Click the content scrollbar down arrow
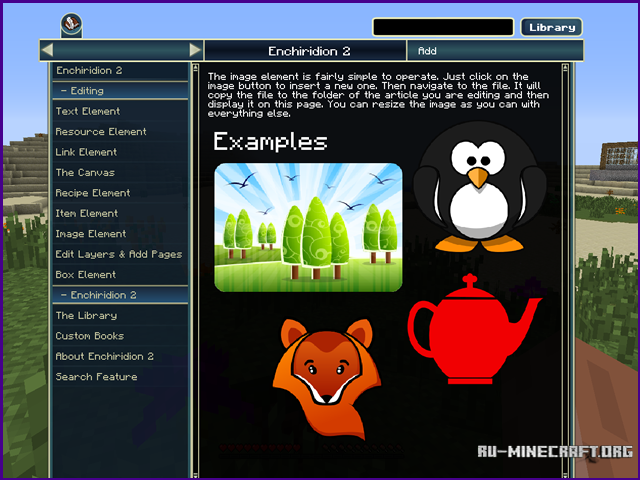Screen dimensions: 640x480 point(565,475)
